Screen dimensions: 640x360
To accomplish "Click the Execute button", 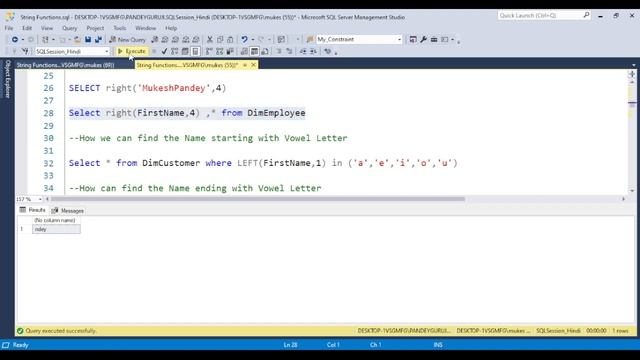I will [x=131, y=51].
